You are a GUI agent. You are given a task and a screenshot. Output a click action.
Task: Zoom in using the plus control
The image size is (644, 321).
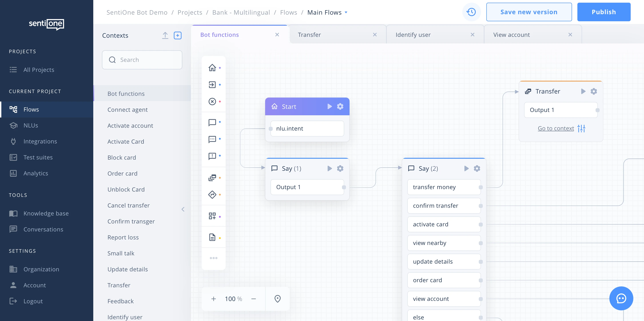213,299
